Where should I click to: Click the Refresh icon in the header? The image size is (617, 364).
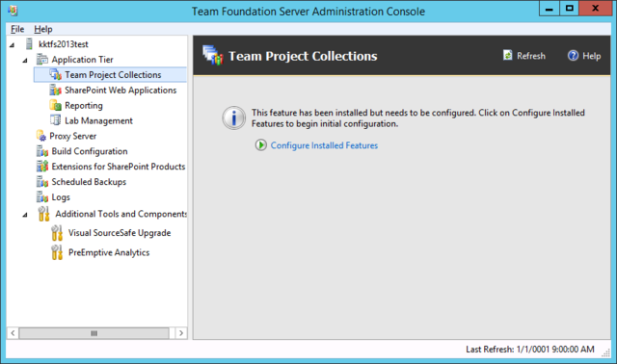pyautogui.click(x=508, y=56)
